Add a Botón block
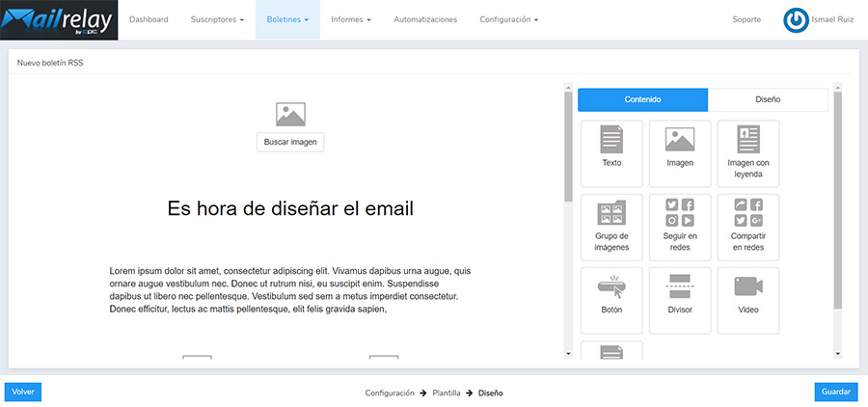This screenshot has width=868, height=407. [611, 301]
